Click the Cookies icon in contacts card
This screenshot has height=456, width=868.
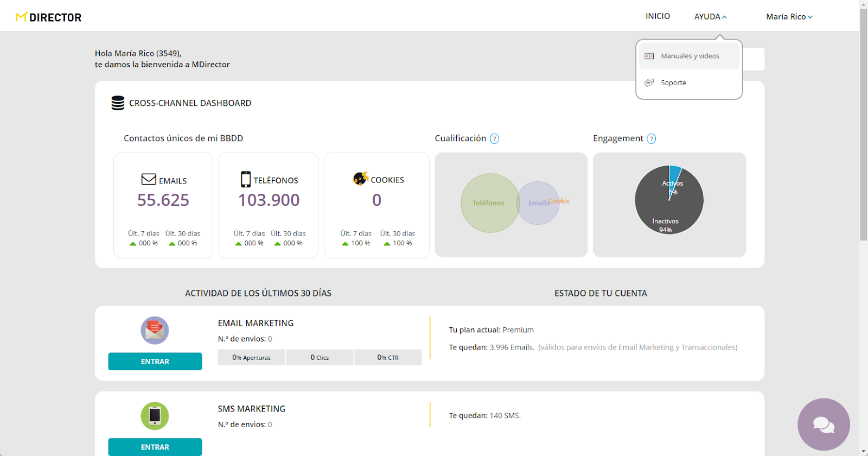361,179
